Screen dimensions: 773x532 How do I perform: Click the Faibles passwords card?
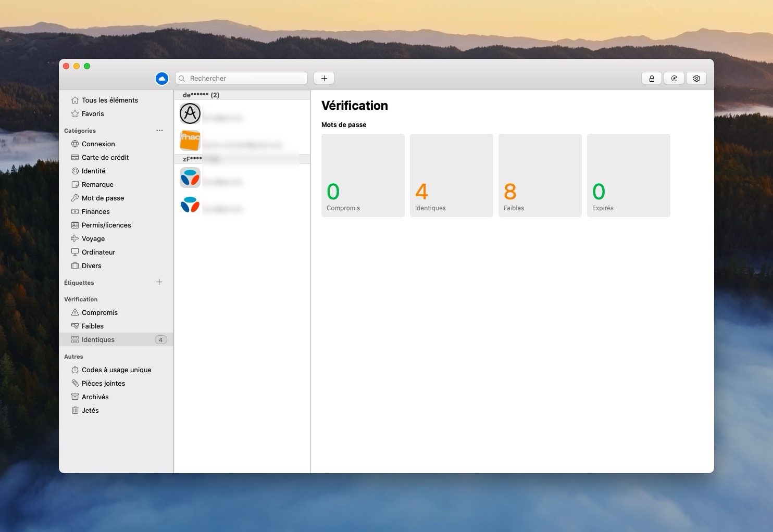point(540,175)
